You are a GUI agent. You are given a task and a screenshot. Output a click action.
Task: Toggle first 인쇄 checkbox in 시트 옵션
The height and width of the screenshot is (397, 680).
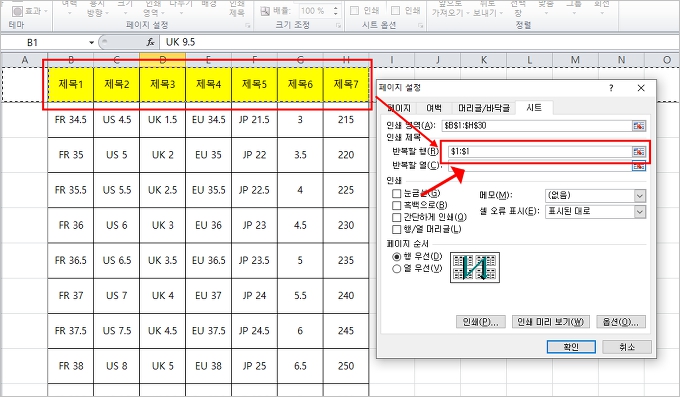coord(354,10)
